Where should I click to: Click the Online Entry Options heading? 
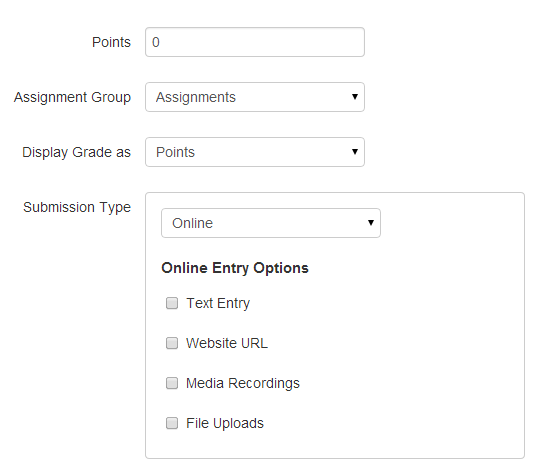(x=235, y=268)
